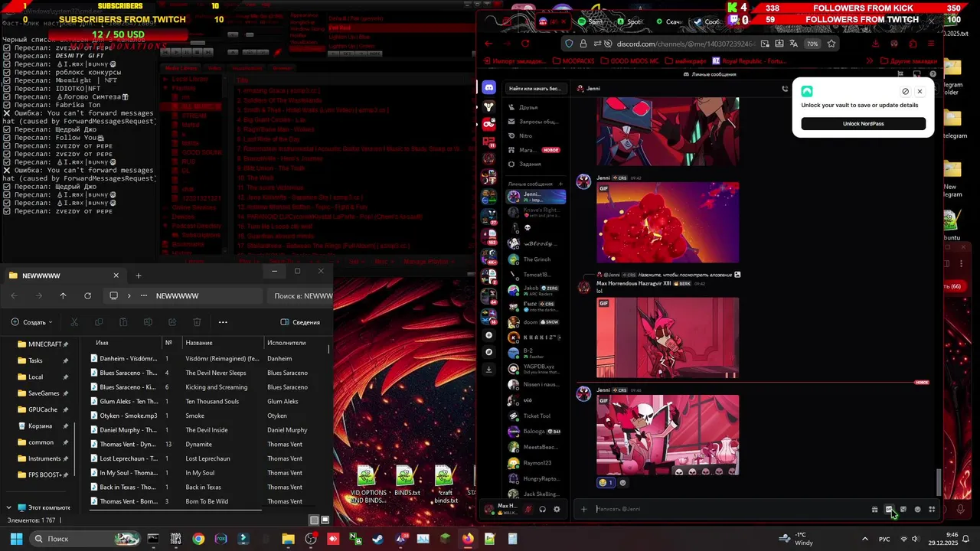Select file Otyken - Smoke.mp3
Screen dimensions: 980x551
[128, 416]
